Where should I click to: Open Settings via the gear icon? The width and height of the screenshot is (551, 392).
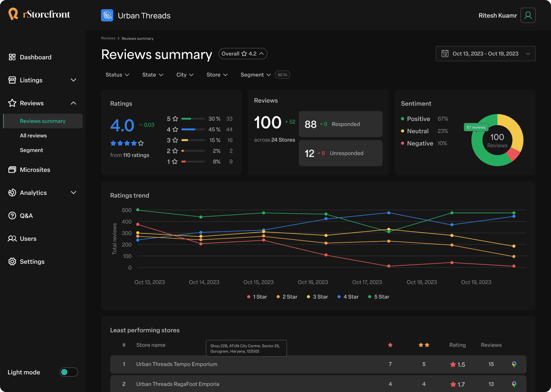(x=12, y=261)
